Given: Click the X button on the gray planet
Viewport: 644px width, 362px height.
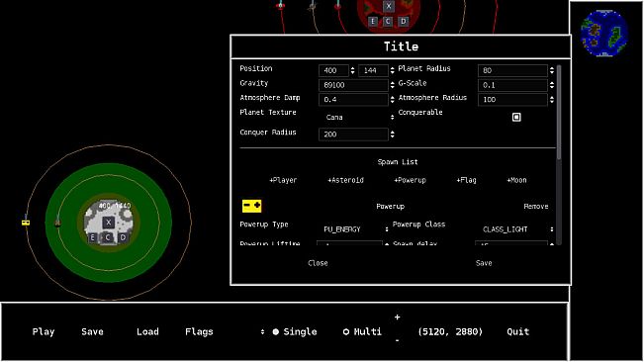Looking at the screenshot, I should 109,223.
